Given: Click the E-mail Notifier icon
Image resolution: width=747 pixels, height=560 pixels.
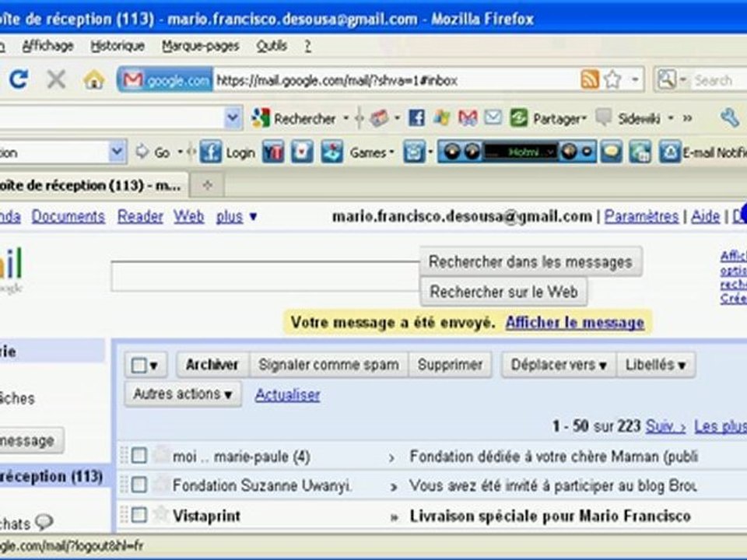Looking at the screenshot, I should pyautogui.click(x=669, y=152).
